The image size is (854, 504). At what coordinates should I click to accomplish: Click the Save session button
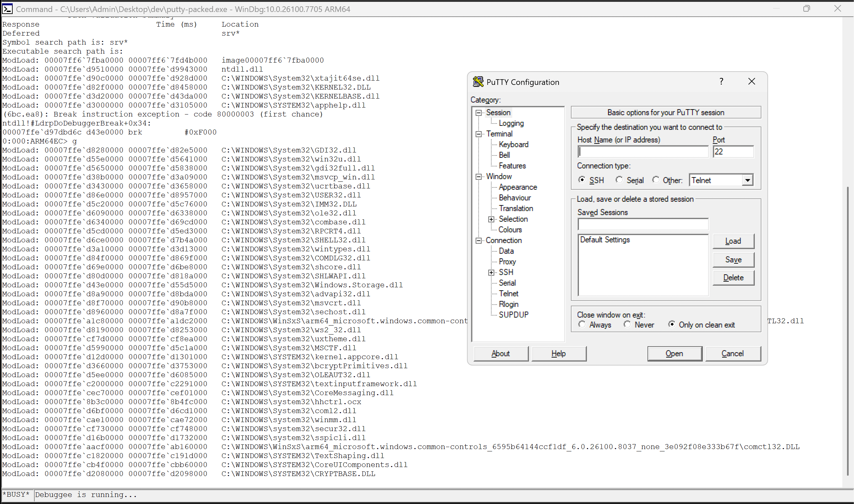point(733,260)
